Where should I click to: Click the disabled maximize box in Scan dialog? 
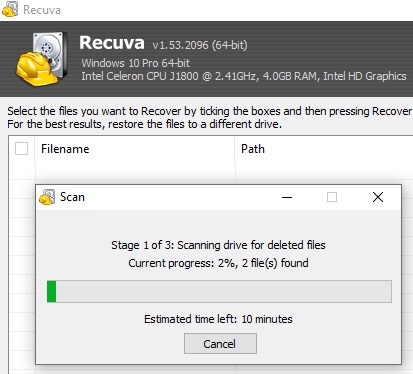332,197
